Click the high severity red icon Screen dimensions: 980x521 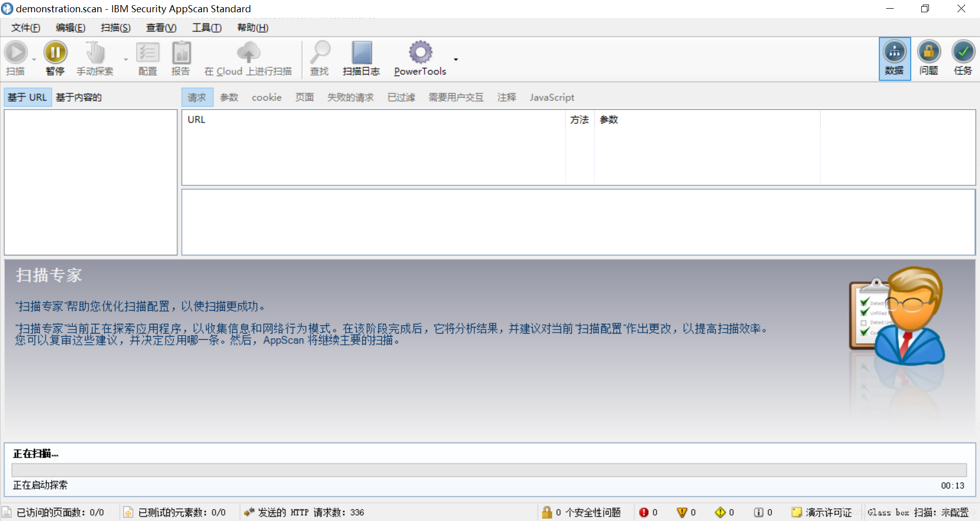point(644,512)
